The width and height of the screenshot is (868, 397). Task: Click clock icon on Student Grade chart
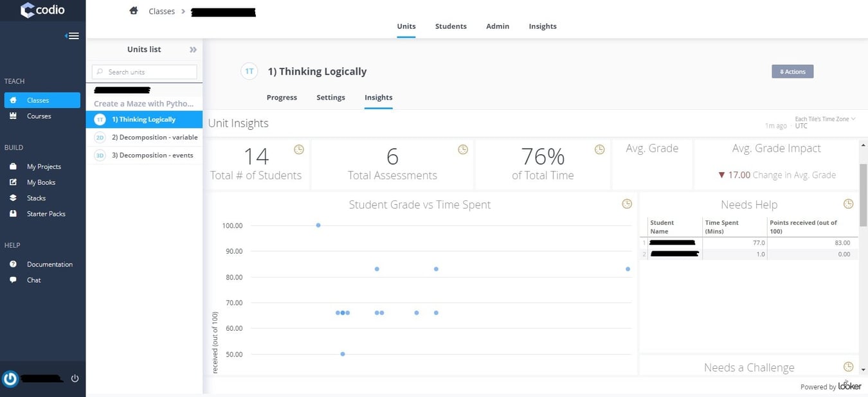point(627,204)
